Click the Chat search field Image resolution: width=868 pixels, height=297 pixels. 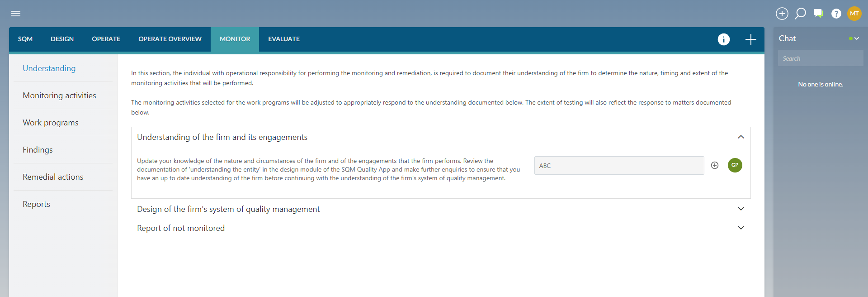click(x=820, y=58)
